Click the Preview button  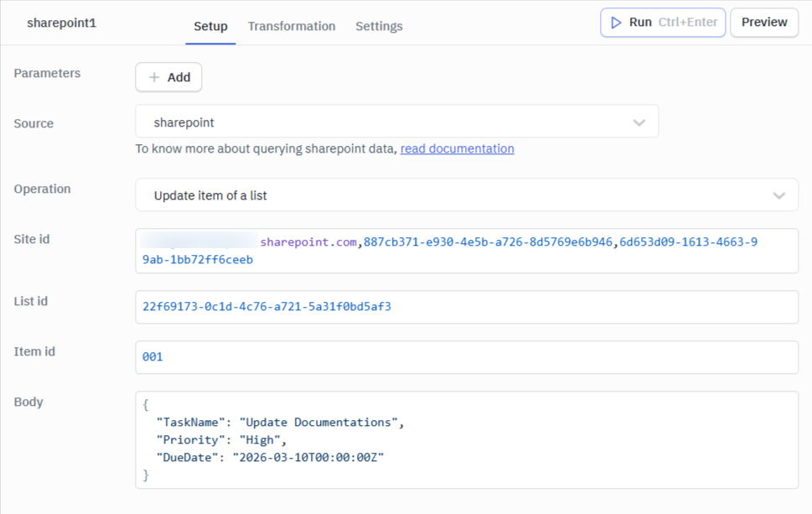tap(764, 23)
